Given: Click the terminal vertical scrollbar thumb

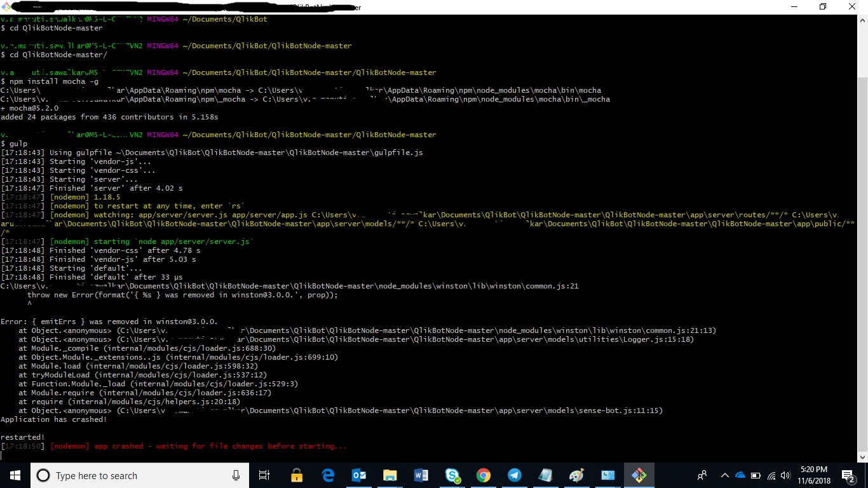Looking at the screenshot, I should [862, 265].
